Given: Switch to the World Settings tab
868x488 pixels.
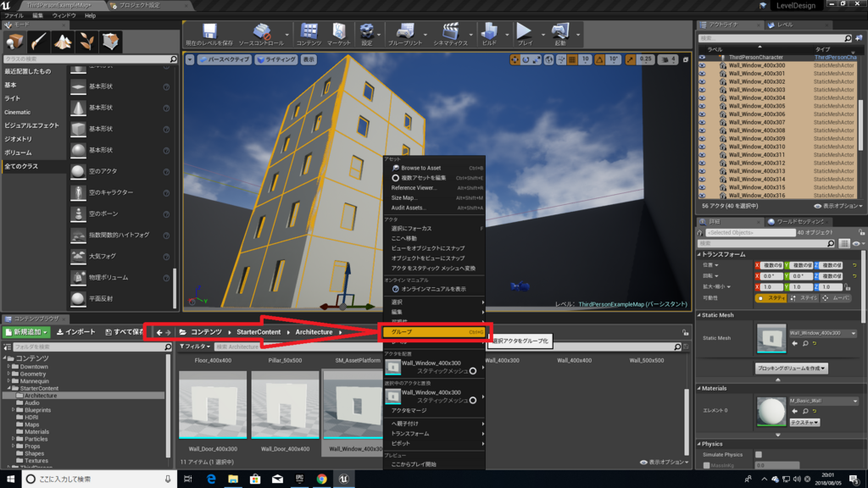Looking at the screenshot, I should pyautogui.click(x=797, y=221).
